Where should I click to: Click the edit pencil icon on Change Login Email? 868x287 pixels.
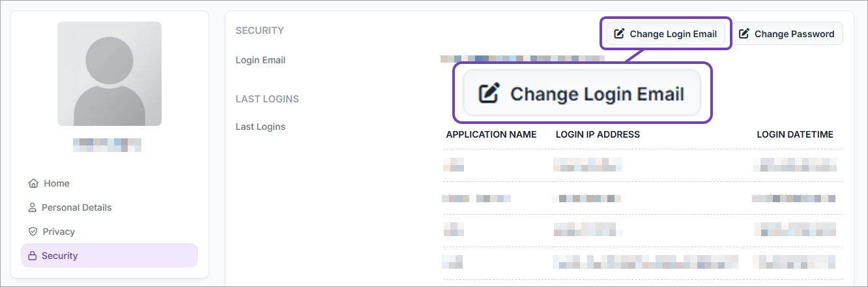(x=619, y=34)
